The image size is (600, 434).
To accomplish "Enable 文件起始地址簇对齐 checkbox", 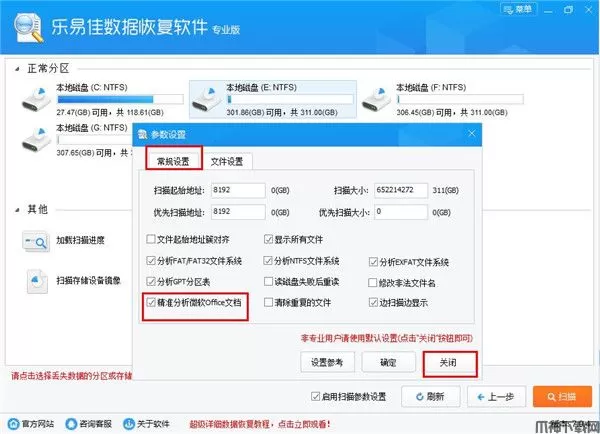I will point(150,240).
